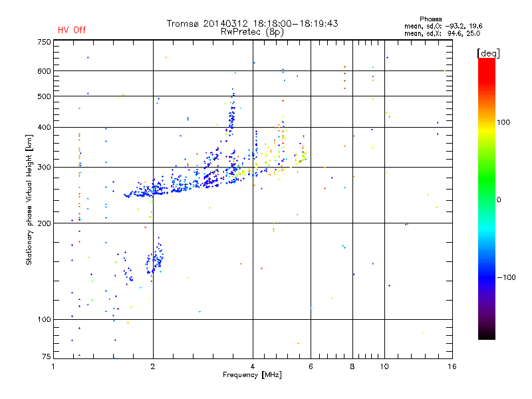The height and width of the screenshot is (399, 532).
Task: Click the red 'HV Off' status label
Action: pyautogui.click(x=72, y=30)
